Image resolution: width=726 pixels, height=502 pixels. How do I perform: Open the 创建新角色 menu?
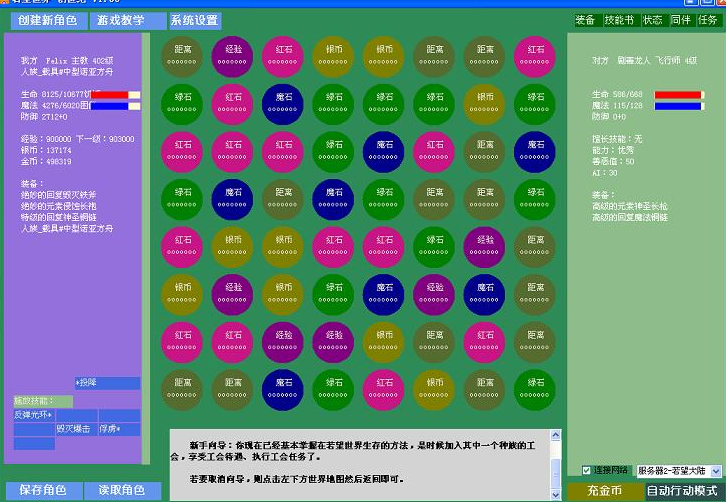[48, 20]
